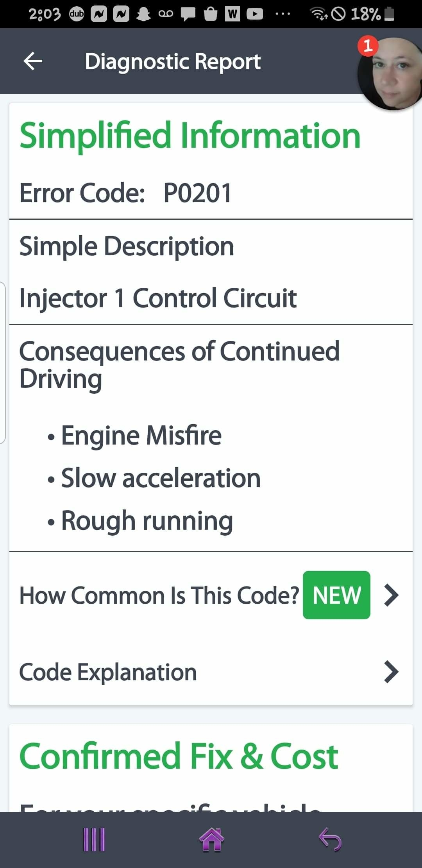Screen dimensions: 422x868
Task: Tap the voicemail status icon
Action: pyautogui.click(x=165, y=14)
